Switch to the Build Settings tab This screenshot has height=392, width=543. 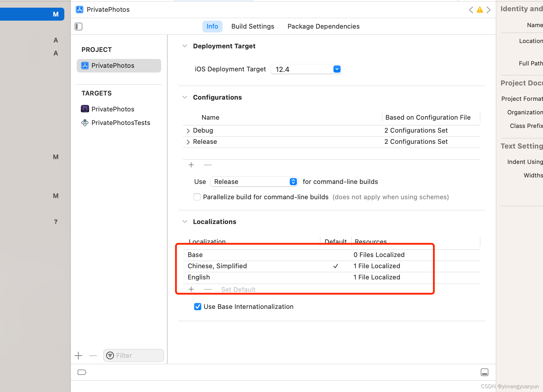(x=253, y=27)
